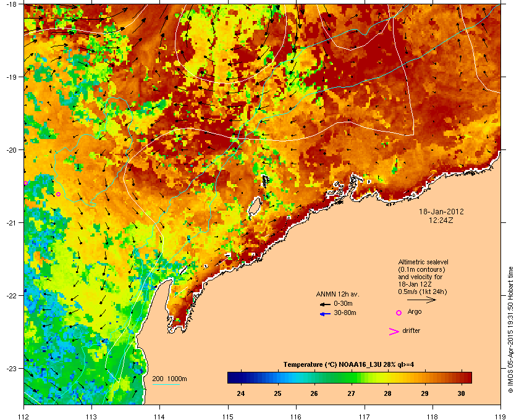Click the ANMN 12h av. label
The image size is (519, 420).
coord(337,294)
